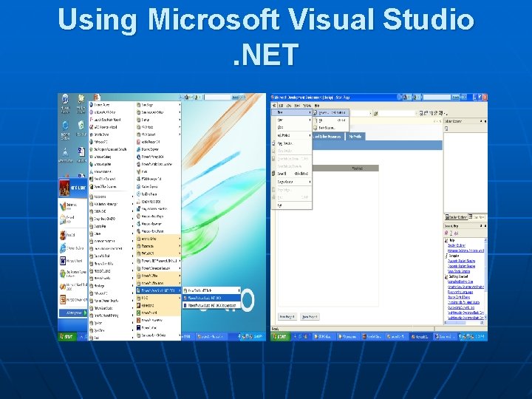Switch to the Class View tab
532x399 pixels.
(x=478, y=217)
